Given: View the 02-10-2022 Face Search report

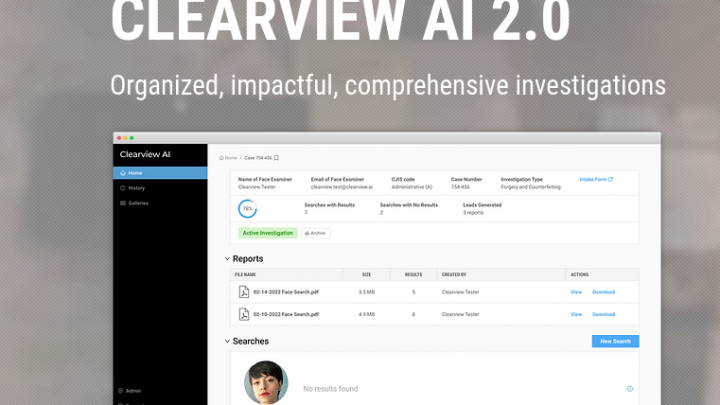Looking at the screenshot, I should (576, 315).
